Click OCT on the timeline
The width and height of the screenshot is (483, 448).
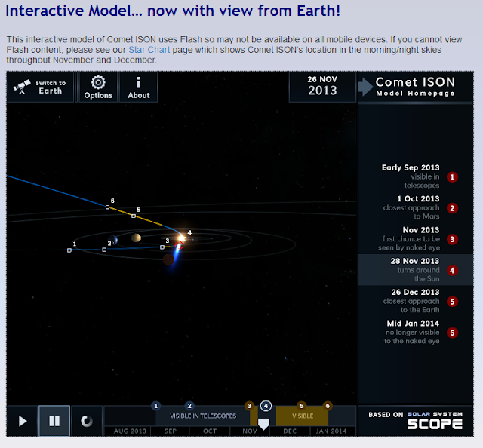[210, 431]
